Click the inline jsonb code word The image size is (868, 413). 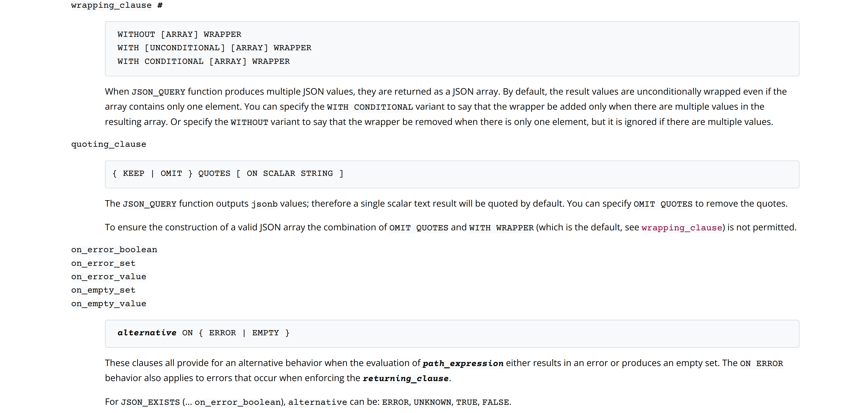pyautogui.click(x=264, y=204)
